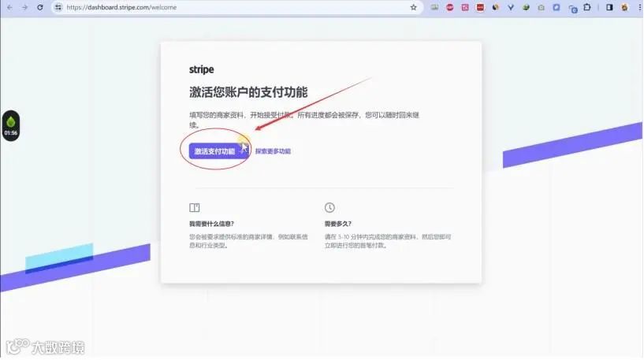The image size is (644, 360).
Task: Open the browser profile avatar
Action: (x=625, y=7)
